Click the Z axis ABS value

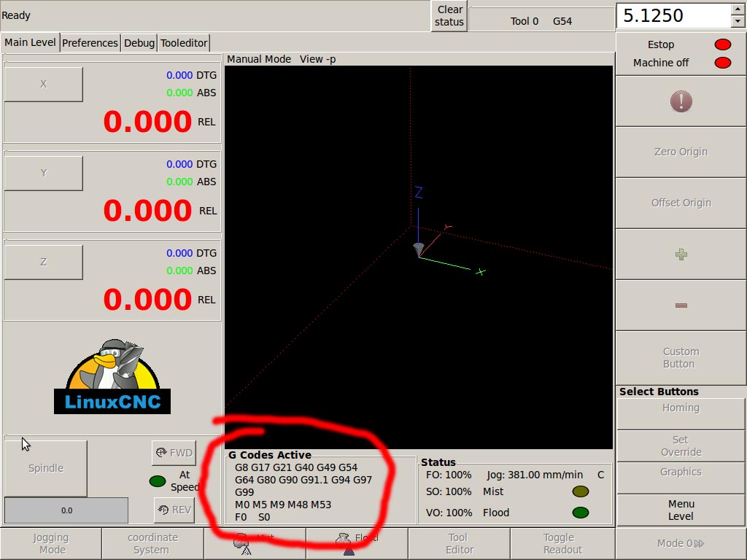[179, 271]
